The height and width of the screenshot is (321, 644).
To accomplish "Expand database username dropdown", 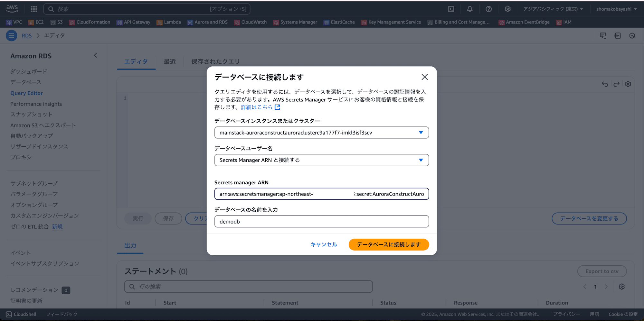I will point(322,160).
